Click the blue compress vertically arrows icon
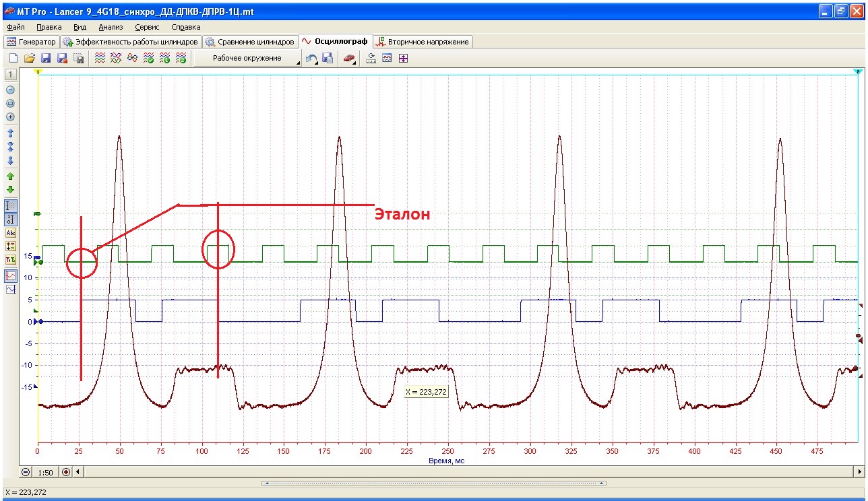The width and height of the screenshot is (868, 501). [x=10, y=147]
